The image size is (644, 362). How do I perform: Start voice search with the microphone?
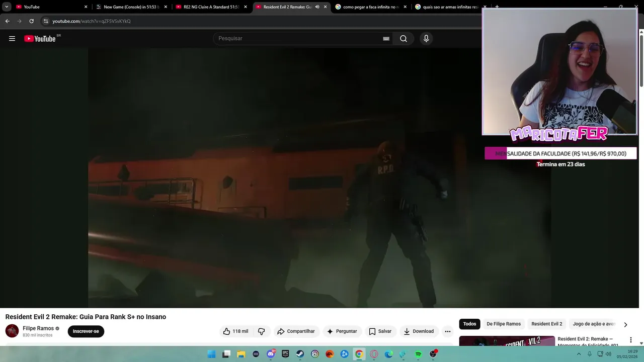tap(426, 39)
